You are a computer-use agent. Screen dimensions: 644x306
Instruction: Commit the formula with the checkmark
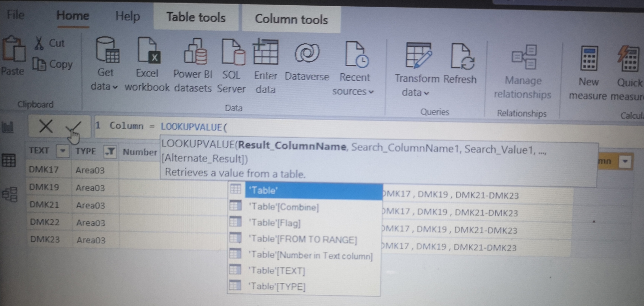coord(73,127)
